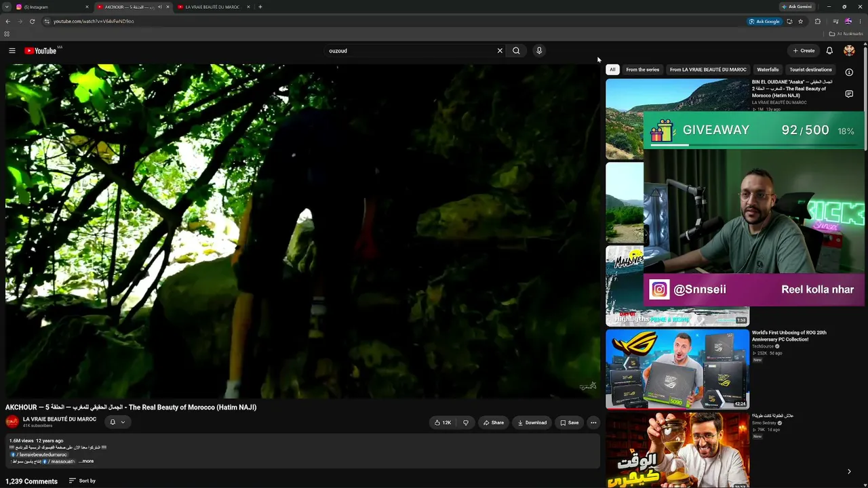Reload the YouTube page
This screenshot has width=868, height=488.
point(32,21)
